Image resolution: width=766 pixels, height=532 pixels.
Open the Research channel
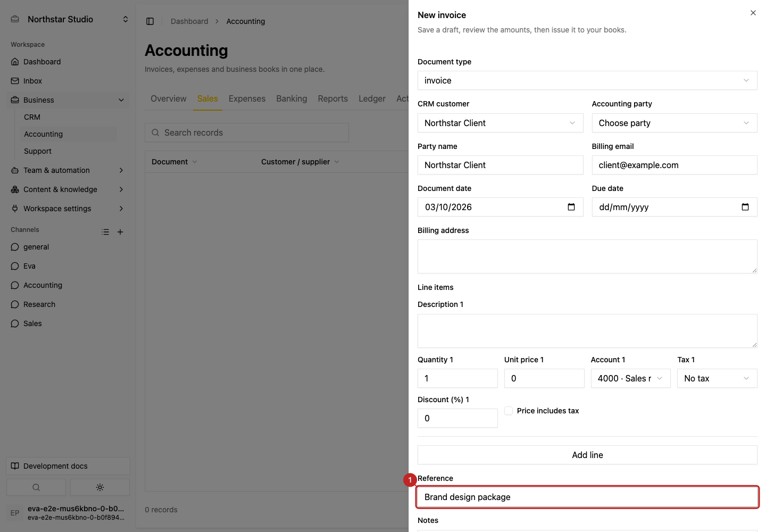click(68, 304)
